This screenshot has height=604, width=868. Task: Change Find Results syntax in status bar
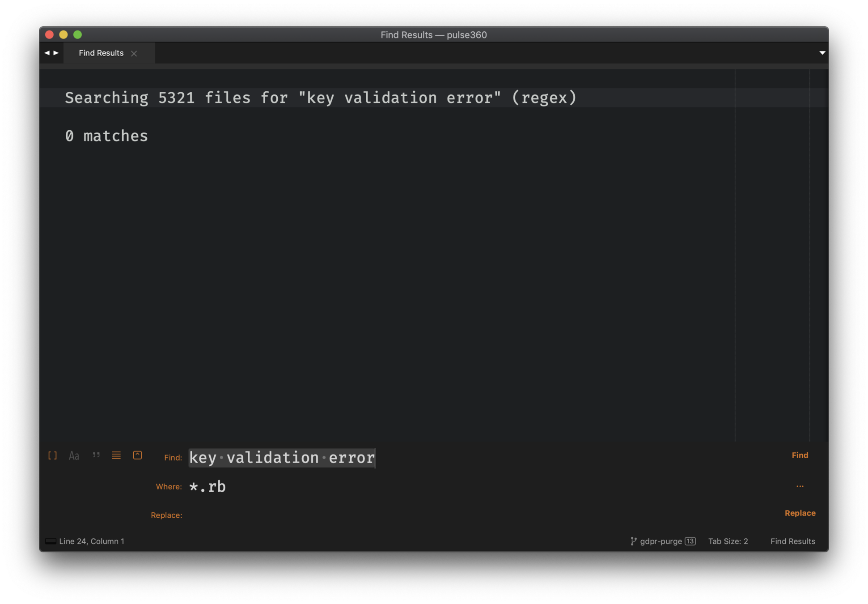point(792,541)
